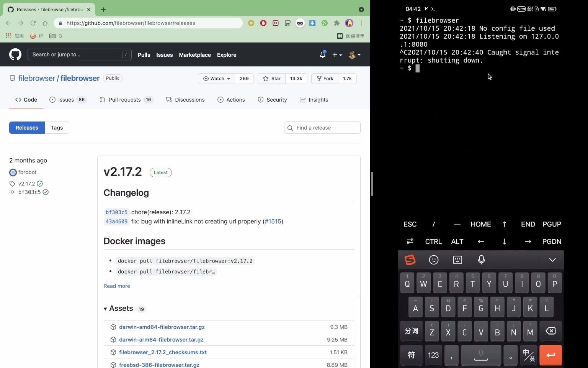The image size is (588, 368).
Task: Click the browser reload button
Action: tap(33, 23)
